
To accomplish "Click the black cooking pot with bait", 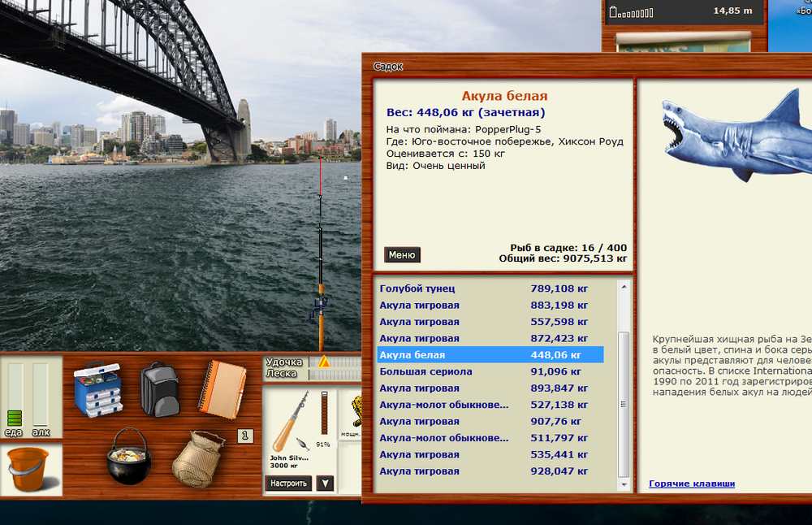I will pyautogui.click(x=129, y=456).
